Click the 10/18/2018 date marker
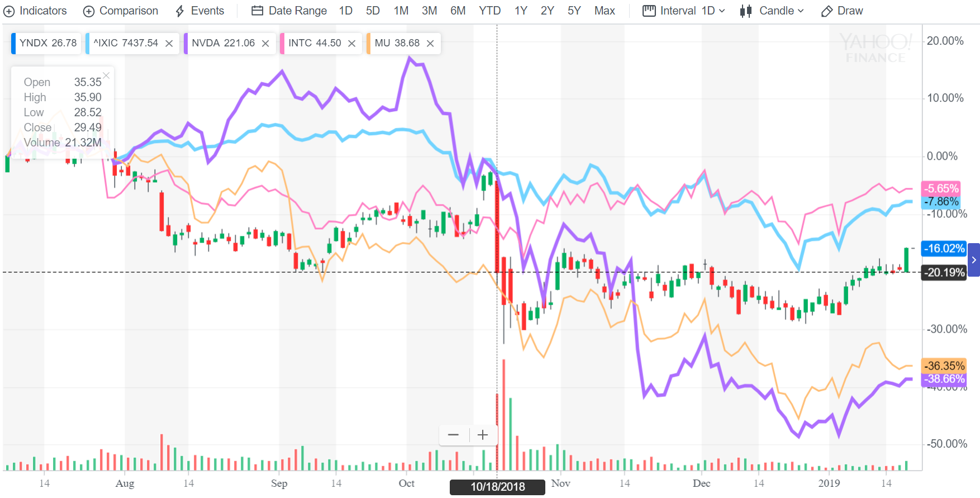 click(497, 487)
